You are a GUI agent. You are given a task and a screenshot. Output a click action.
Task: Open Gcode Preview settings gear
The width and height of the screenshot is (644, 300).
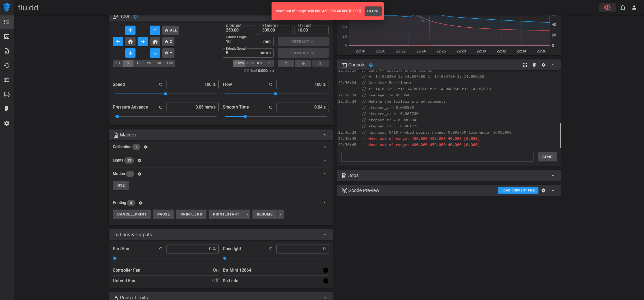point(544,190)
